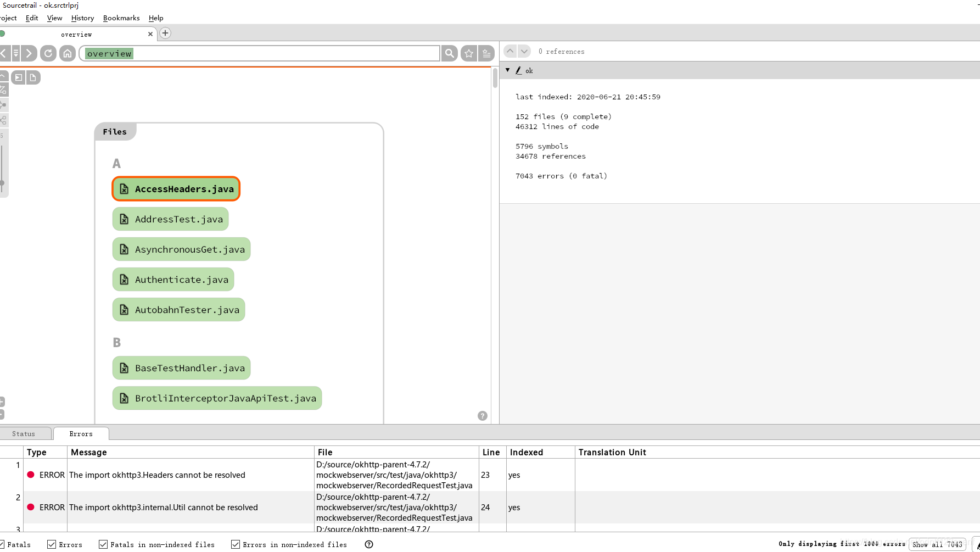Toggle the Errors filter checkbox
This screenshot has height=552, width=980.
[x=52, y=544]
